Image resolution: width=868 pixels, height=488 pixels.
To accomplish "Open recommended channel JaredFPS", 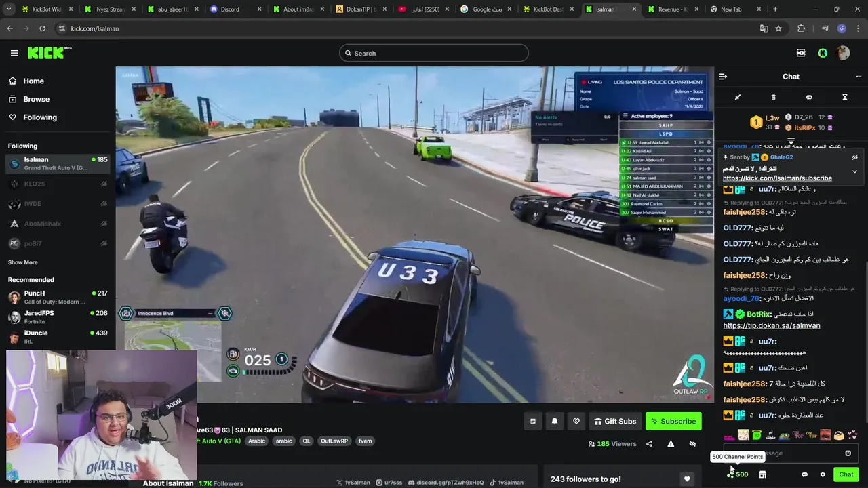I will tap(58, 317).
